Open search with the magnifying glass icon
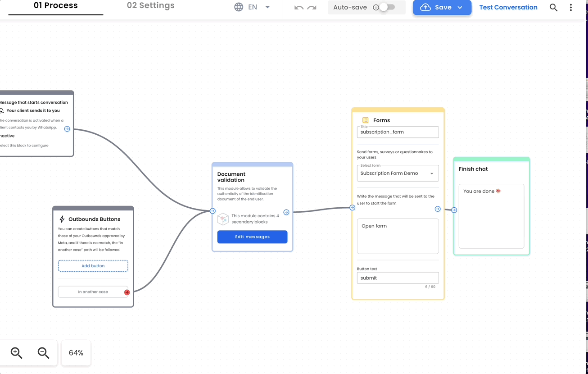The height and width of the screenshot is (374, 588). (553, 7)
